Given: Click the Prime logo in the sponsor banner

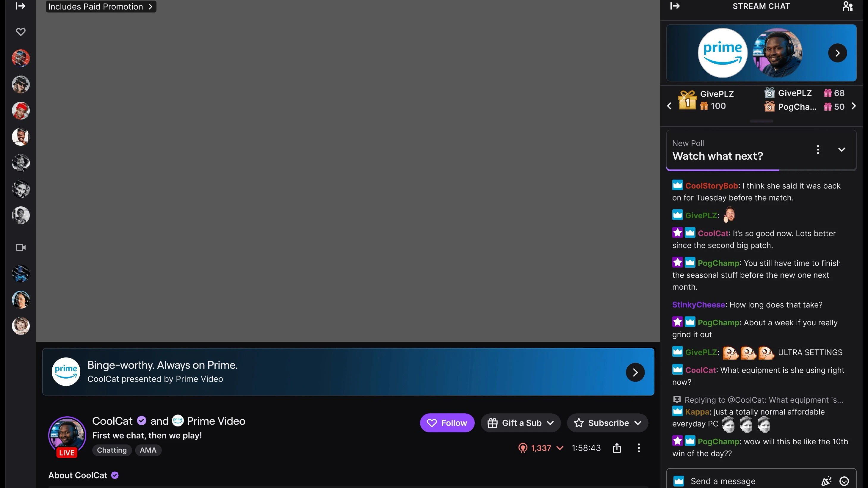Looking at the screenshot, I should (x=66, y=371).
